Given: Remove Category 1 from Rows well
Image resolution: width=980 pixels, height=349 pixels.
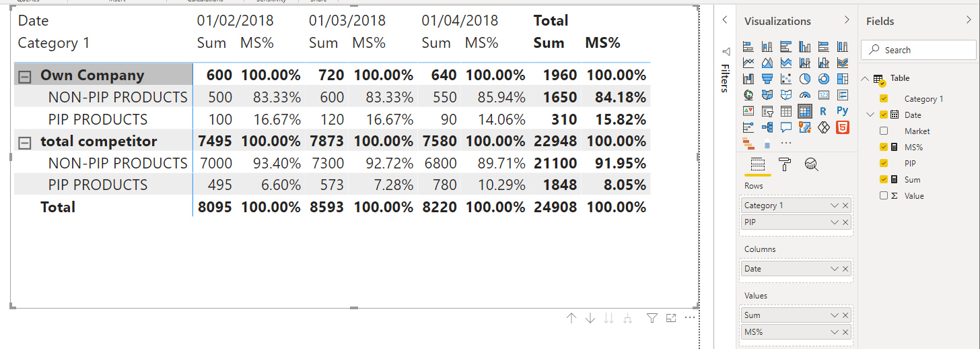Looking at the screenshot, I should [845, 205].
